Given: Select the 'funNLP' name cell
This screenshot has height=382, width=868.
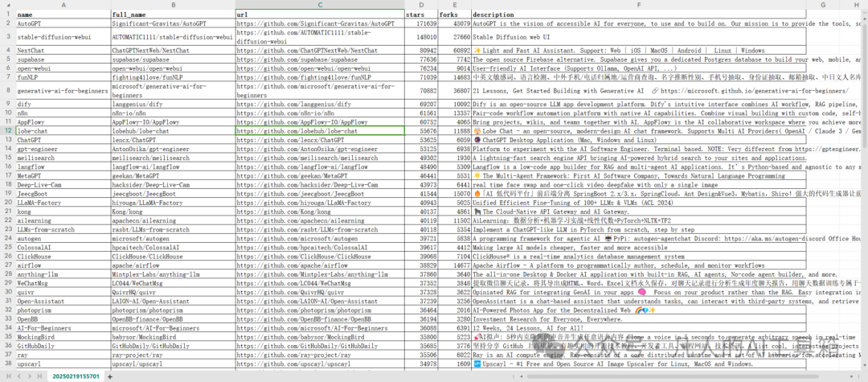Looking at the screenshot, I should point(63,77).
